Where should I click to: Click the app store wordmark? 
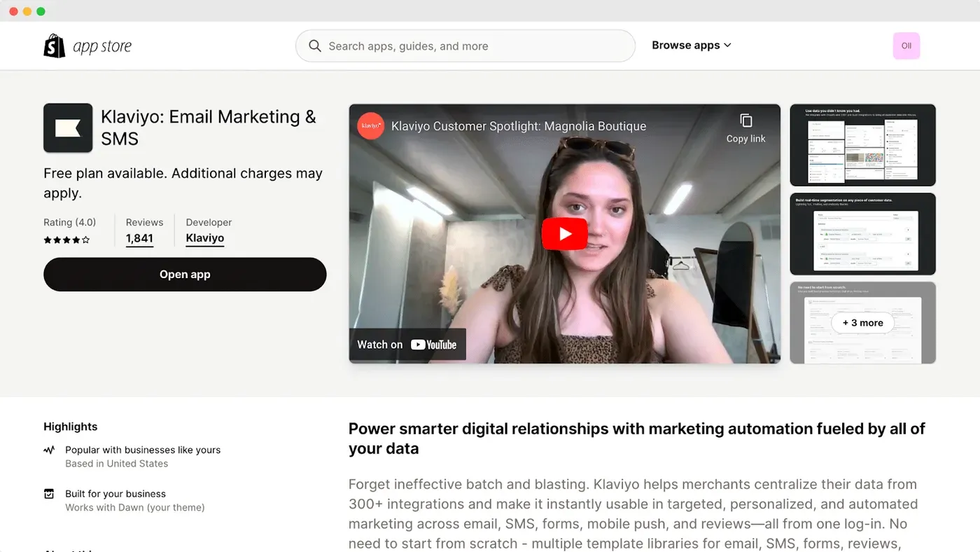click(x=102, y=47)
